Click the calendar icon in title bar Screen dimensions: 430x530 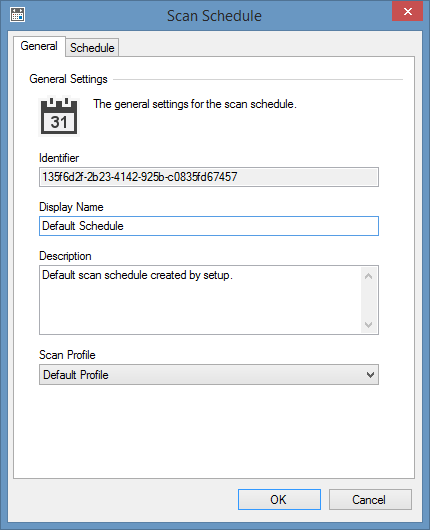tap(17, 15)
